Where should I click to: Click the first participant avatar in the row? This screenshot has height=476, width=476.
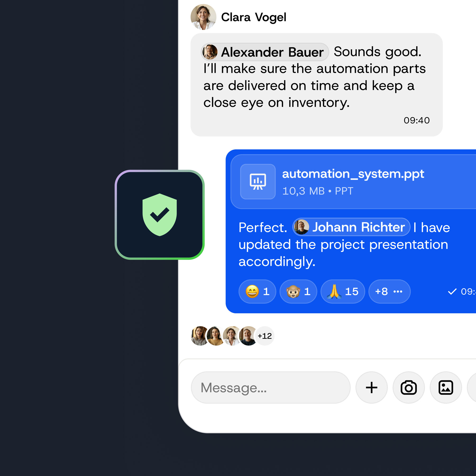pyautogui.click(x=200, y=336)
